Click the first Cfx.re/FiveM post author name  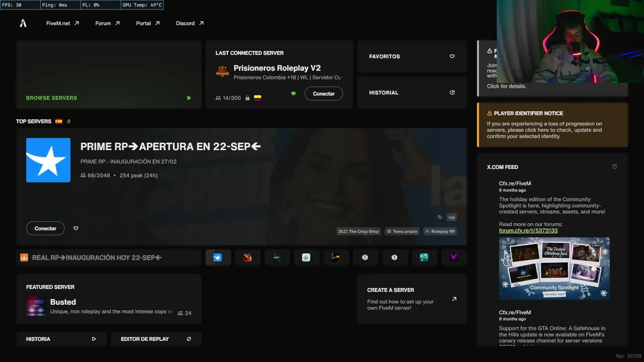click(x=515, y=184)
